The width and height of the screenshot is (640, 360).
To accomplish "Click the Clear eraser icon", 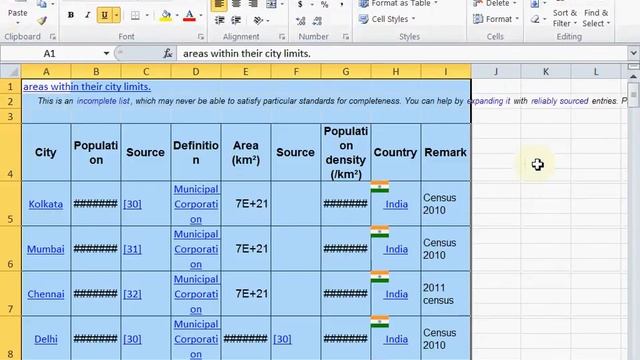I will (535, 19).
